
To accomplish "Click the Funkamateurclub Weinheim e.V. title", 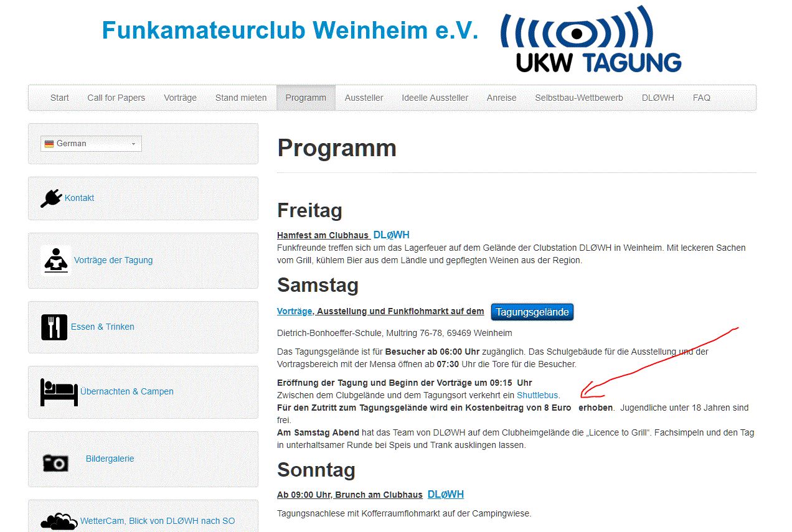I will (x=290, y=30).
